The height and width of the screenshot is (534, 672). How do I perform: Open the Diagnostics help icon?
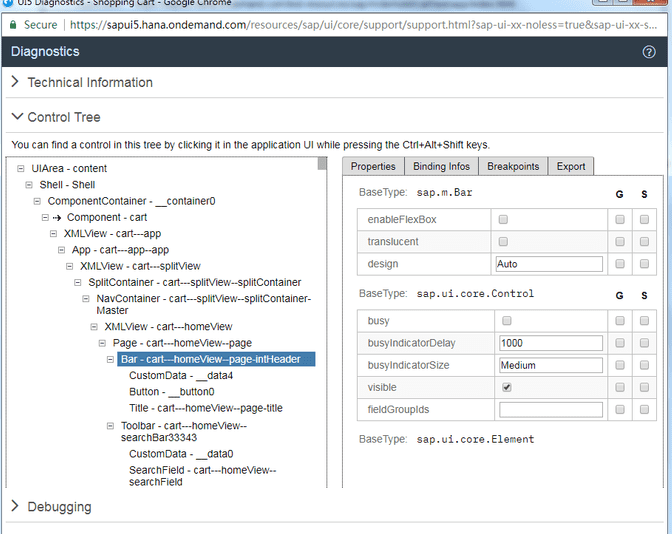[x=649, y=52]
